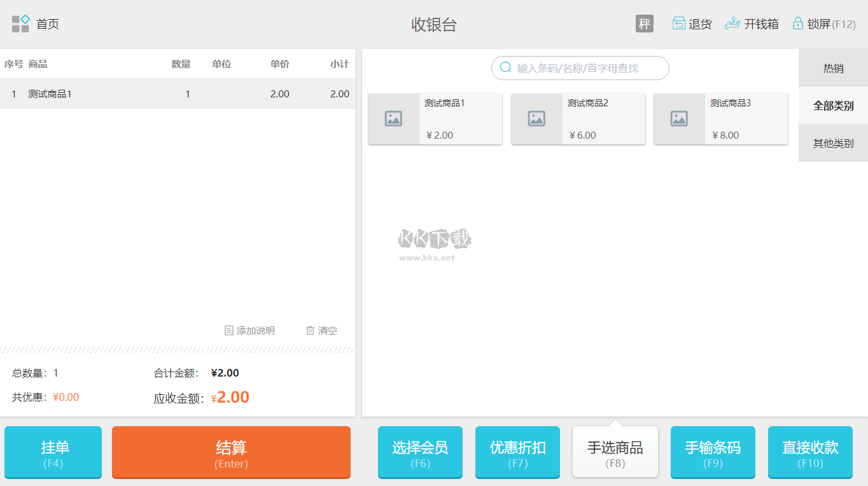Click the 清空 trash icon

tap(311, 331)
